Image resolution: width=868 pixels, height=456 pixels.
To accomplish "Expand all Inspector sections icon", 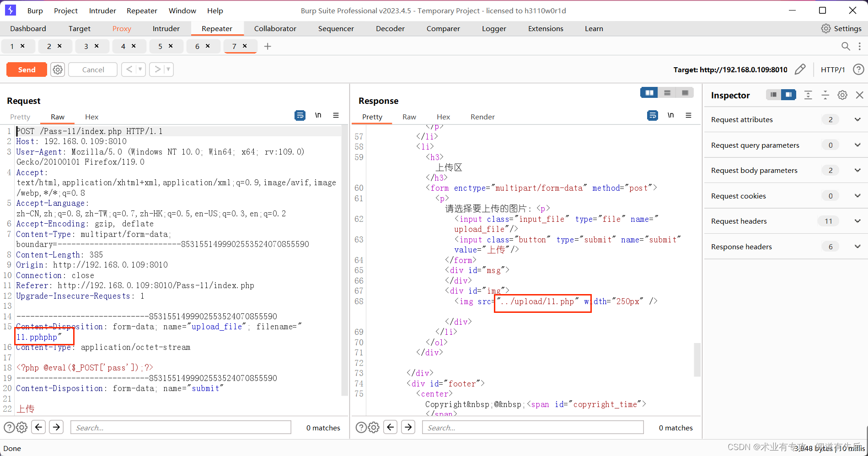I will [808, 95].
